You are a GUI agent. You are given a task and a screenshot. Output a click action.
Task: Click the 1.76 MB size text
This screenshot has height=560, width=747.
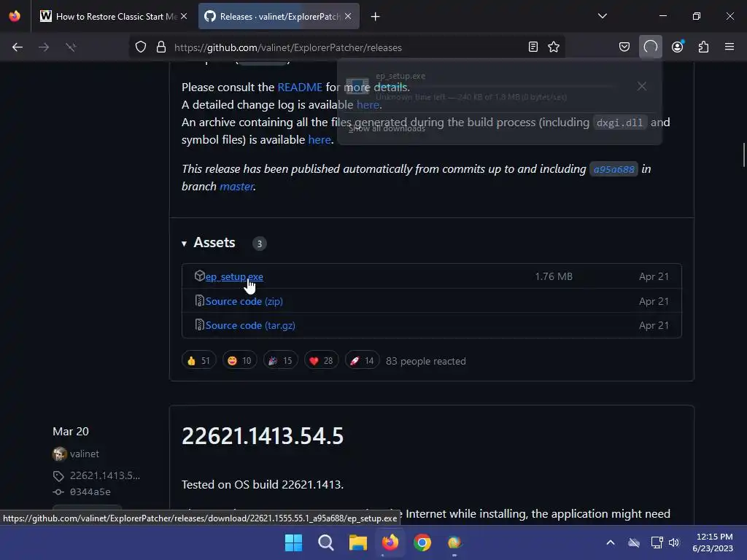554,276
